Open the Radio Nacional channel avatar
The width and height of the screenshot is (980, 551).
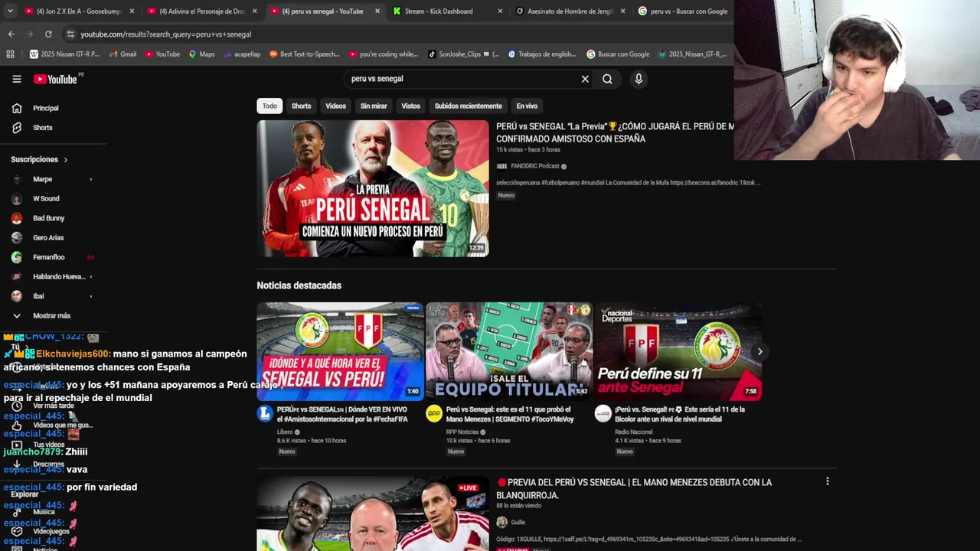pyautogui.click(x=603, y=414)
